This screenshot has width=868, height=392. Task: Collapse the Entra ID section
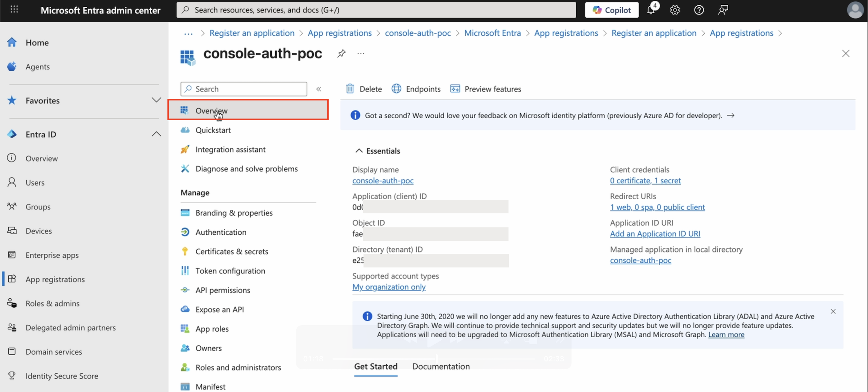click(156, 134)
